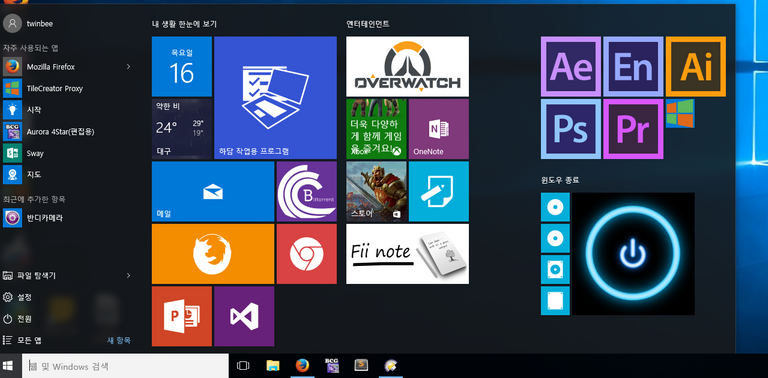Viewport: 768px width, 378px height.
Task: Open Task View on the taskbar
Action: pos(243,366)
